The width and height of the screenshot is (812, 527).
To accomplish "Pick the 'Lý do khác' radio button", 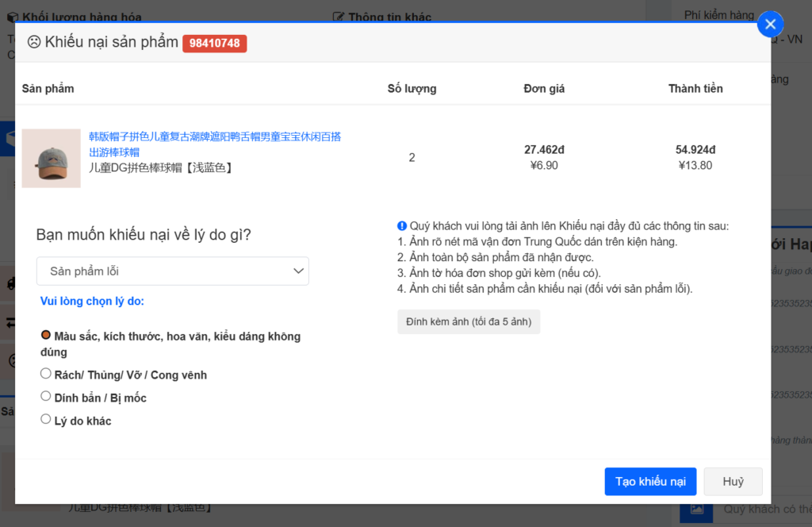I will pyautogui.click(x=46, y=420).
